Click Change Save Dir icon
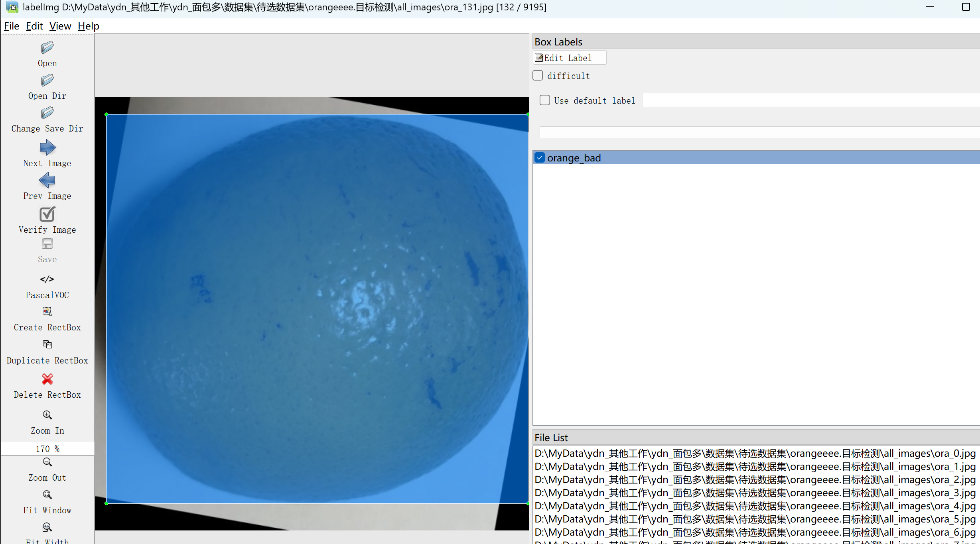The height and width of the screenshot is (544, 980). click(x=47, y=113)
